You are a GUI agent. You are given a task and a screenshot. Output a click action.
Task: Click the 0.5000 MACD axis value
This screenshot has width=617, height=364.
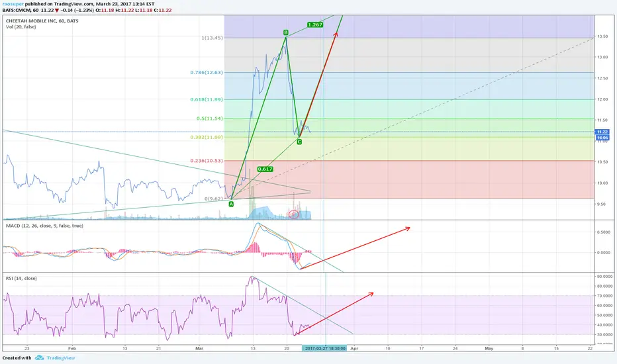[x=604, y=232]
